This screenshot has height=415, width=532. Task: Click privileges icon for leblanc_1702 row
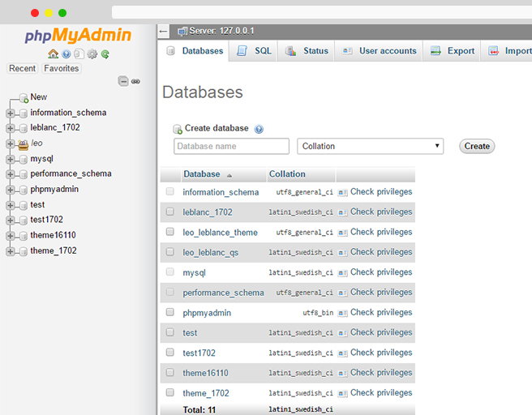tap(343, 212)
